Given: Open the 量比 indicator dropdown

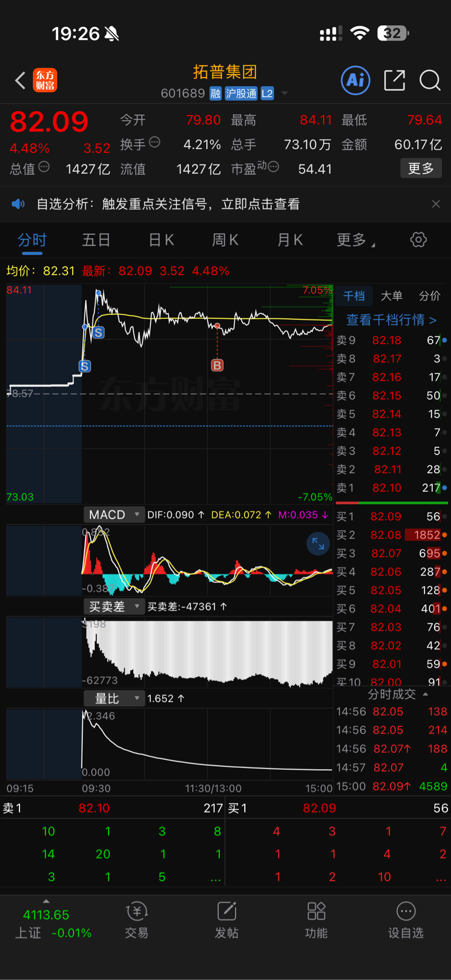Looking at the screenshot, I should [114, 699].
